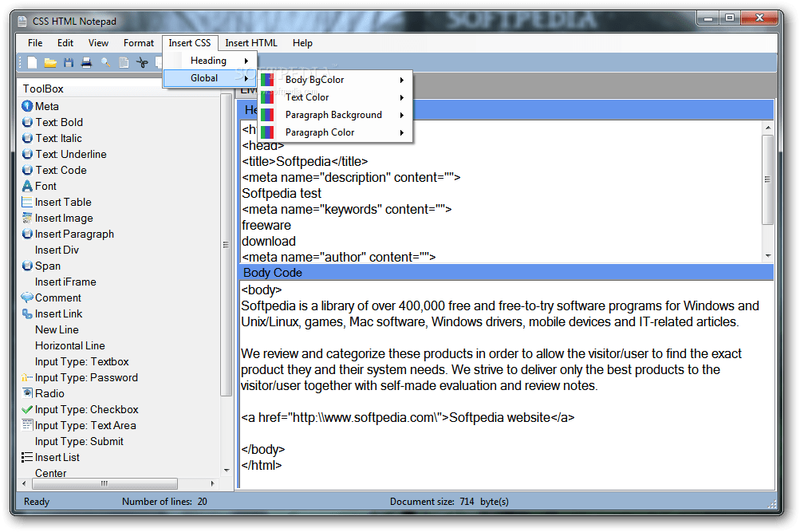Click the Radio item icon
The image size is (800, 532).
click(28, 392)
